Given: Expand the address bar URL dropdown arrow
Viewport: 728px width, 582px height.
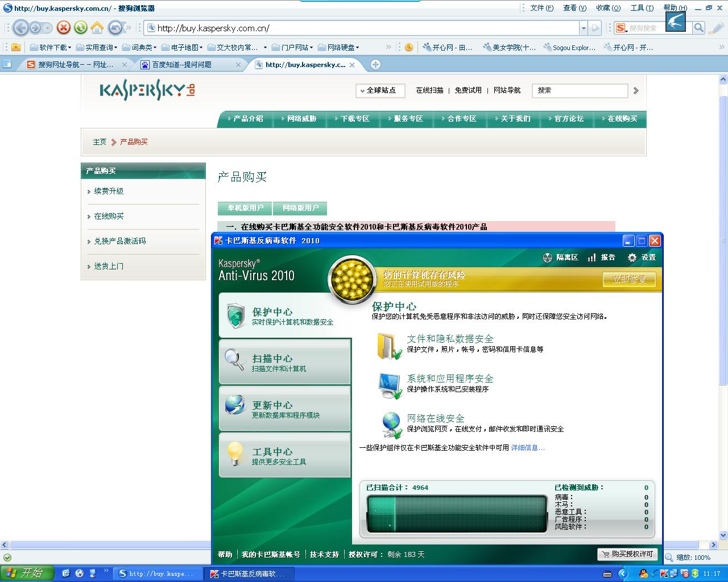Looking at the screenshot, I should coord(583,27).
